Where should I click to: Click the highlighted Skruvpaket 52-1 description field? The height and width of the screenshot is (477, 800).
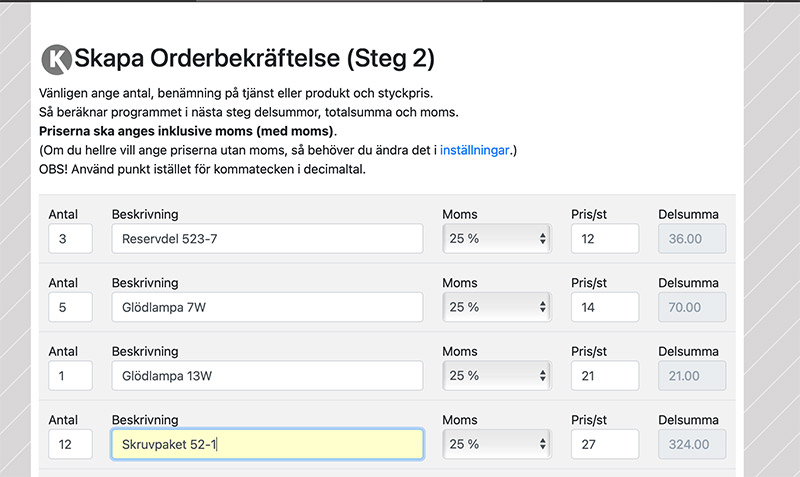[267, 444]
